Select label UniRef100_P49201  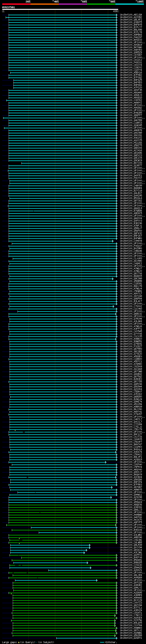[x=131, y=63]
